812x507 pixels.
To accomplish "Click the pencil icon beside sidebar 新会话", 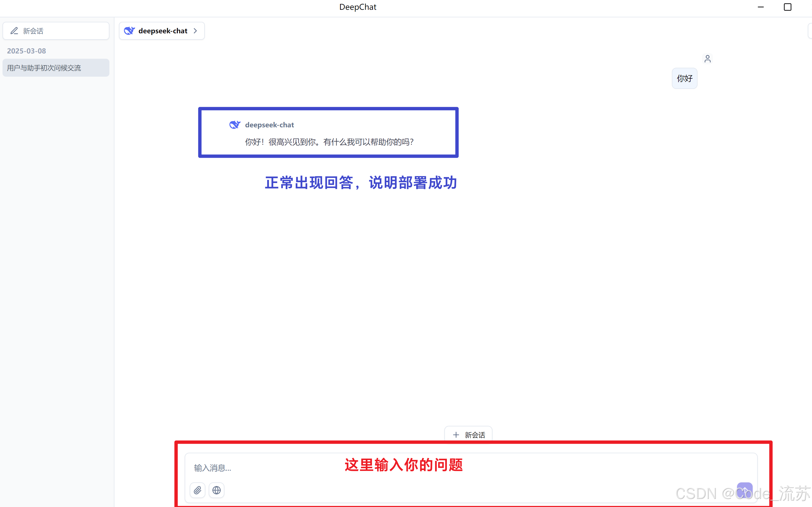I will [14, 31].
